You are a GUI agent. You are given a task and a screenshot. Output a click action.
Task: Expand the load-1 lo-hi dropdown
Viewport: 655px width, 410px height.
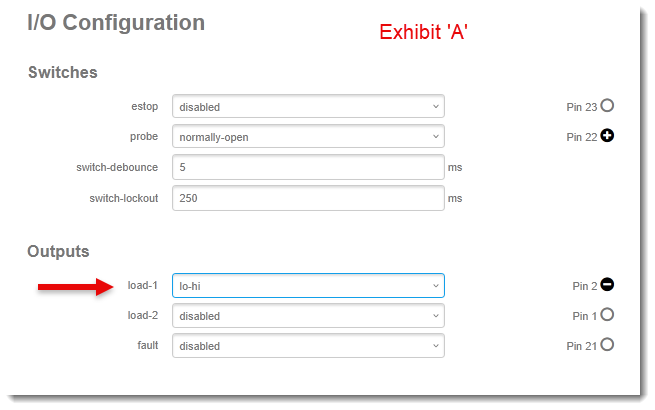[x=308, y=286]
